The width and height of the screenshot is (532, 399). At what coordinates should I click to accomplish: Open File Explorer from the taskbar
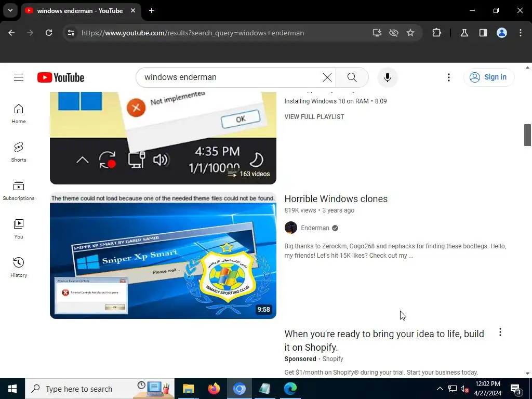[x=188, y=389]
